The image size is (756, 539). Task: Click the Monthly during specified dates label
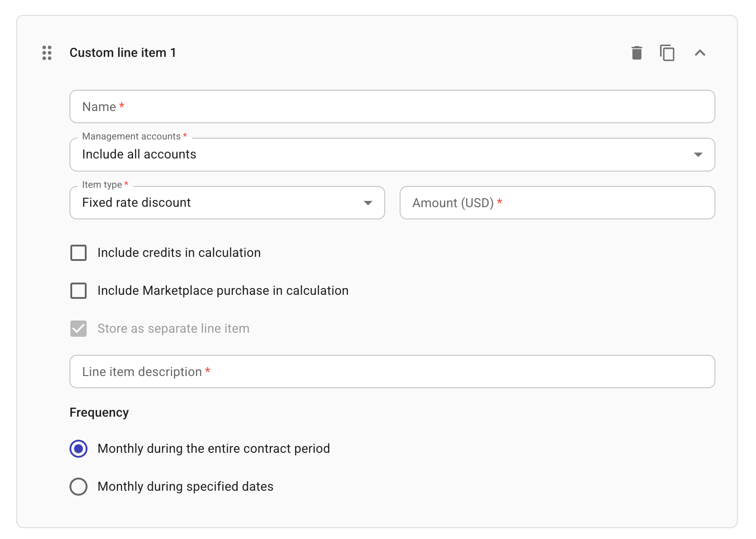pos(185,486)
